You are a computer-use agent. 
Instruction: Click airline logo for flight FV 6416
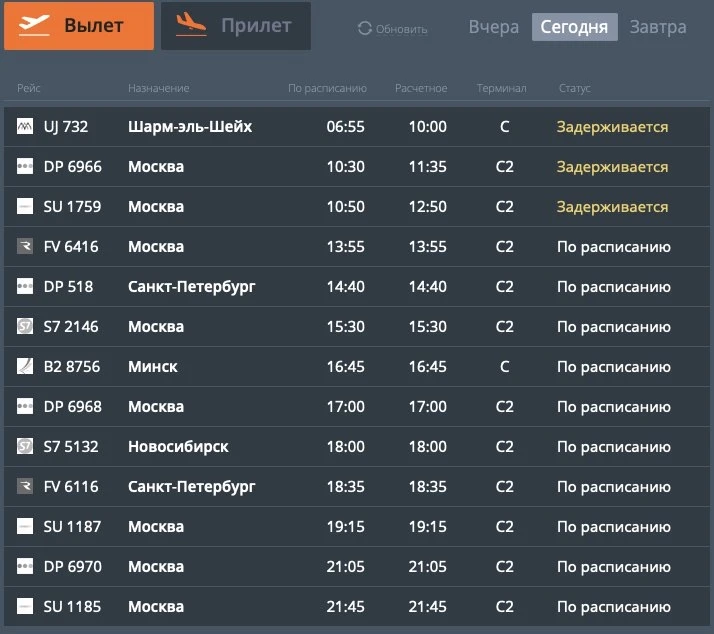click(x=25, y=247)
